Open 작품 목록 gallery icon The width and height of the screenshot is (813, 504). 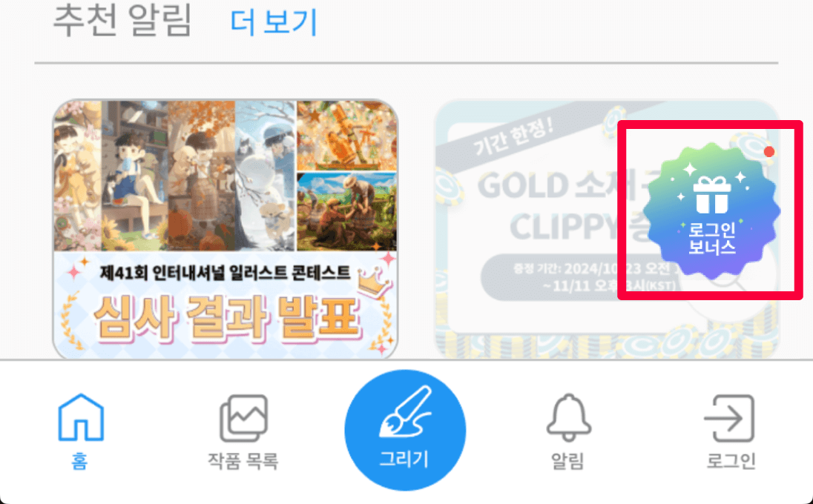(x=243, y=419)
